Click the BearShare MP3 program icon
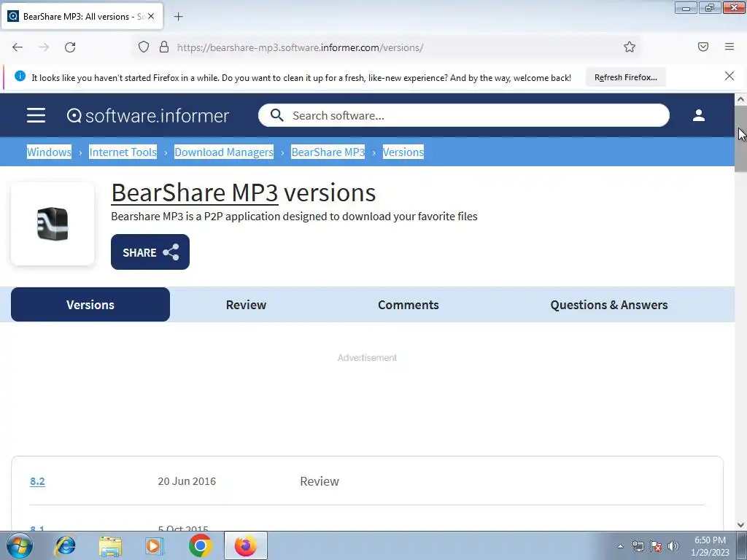This screenshot has width=747, height=560. [53, 224]
